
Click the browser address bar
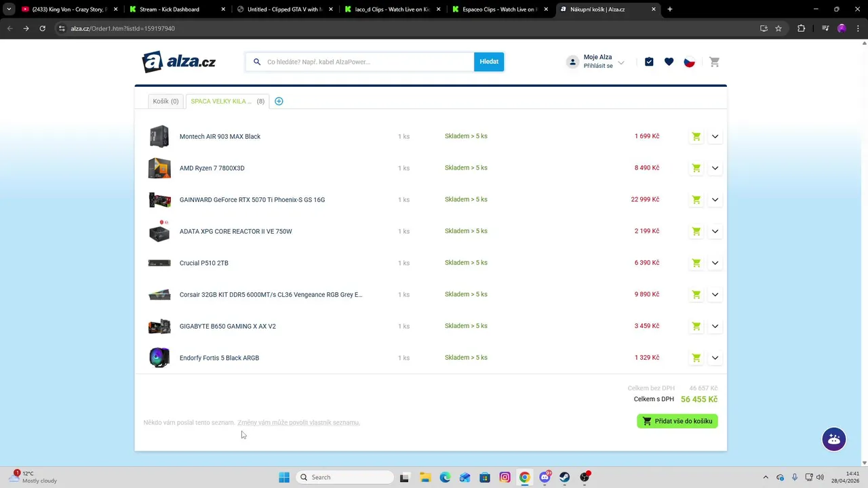tap(407, 28)
